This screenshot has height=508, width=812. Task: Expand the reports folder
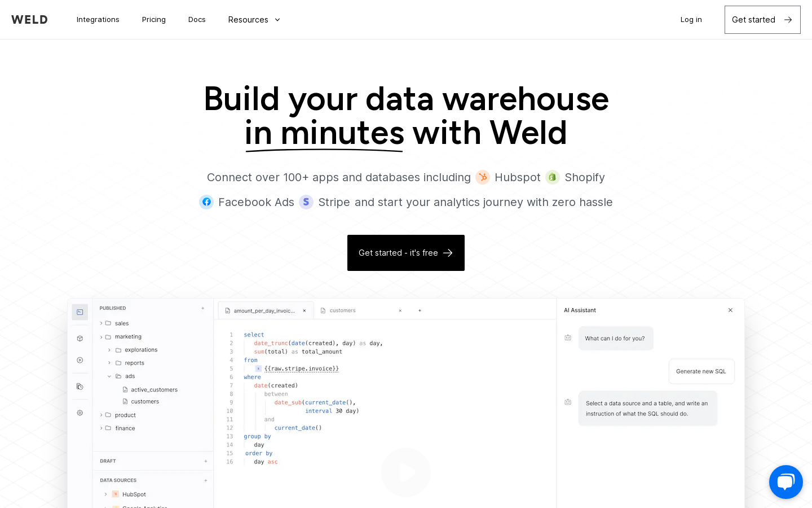[x=109, y=363]
